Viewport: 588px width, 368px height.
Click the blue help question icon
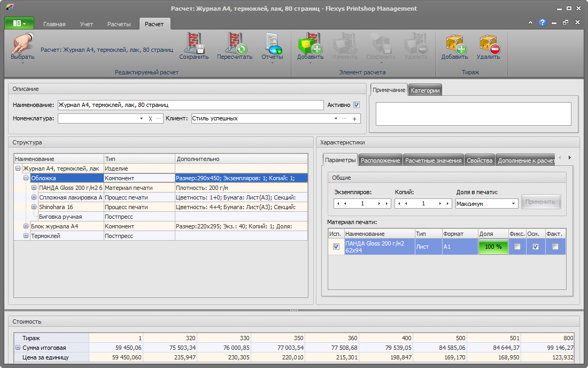[x=542, y=22]
